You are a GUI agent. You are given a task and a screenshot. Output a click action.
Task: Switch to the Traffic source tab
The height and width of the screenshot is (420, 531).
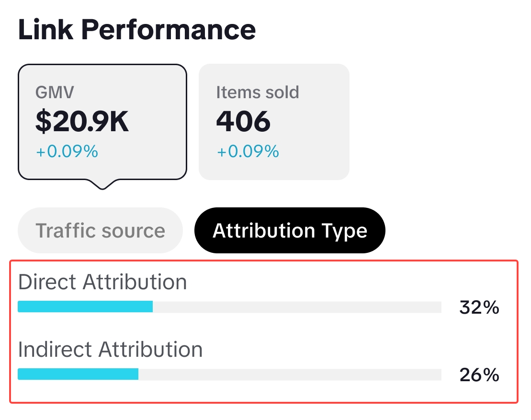pyautogui.click(x=100, y=230)
